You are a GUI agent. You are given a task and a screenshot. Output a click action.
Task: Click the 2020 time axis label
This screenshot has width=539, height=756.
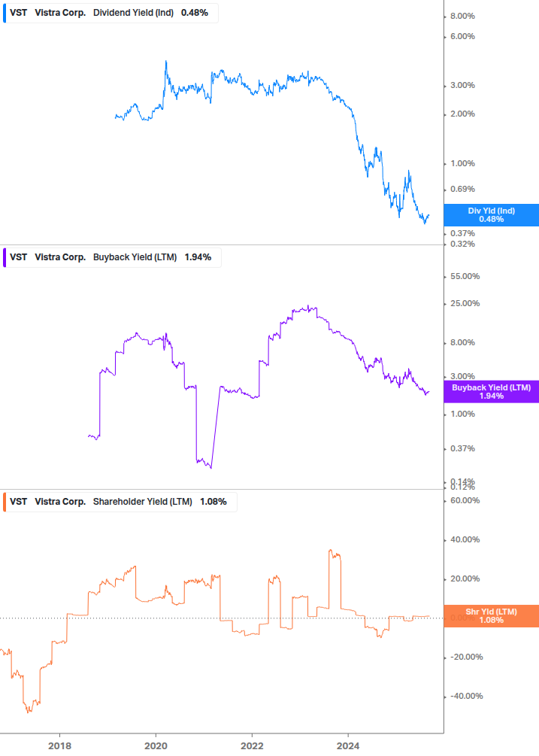tap(156, 746)
